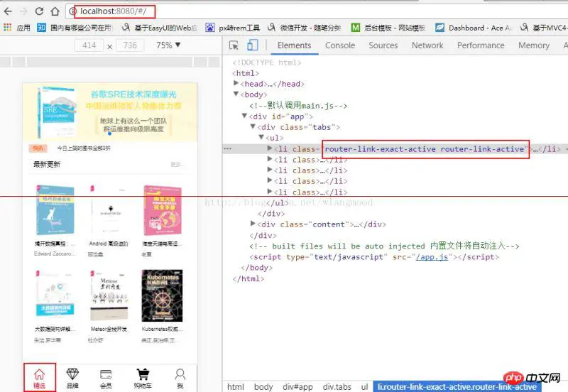Screen dimensions: 568x392
Task: Open the Meteor全栈开发 book cover
Action: tap(109, 295)
